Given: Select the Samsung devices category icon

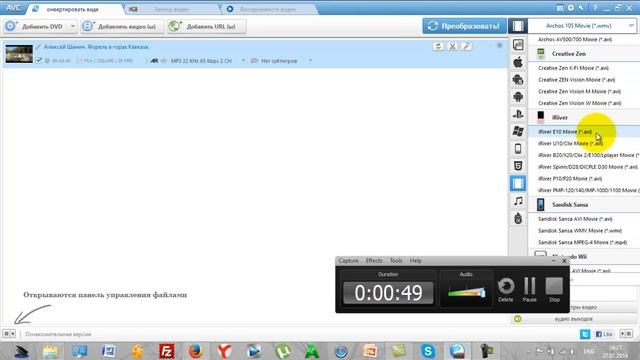Looking at the screenshot, I should (x=518, y=80).
